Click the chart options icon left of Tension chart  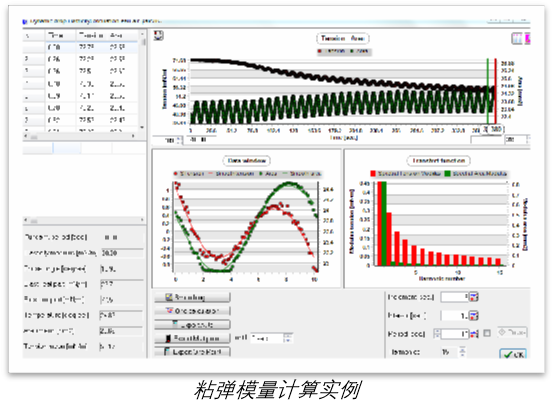point(158,36)
